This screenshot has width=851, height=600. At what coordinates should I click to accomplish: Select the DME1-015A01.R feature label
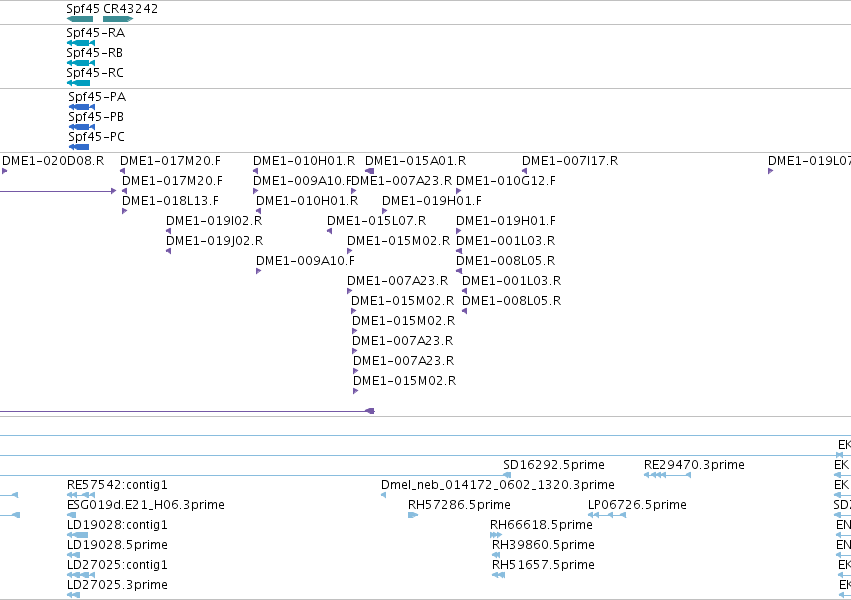tap(416, 161)
